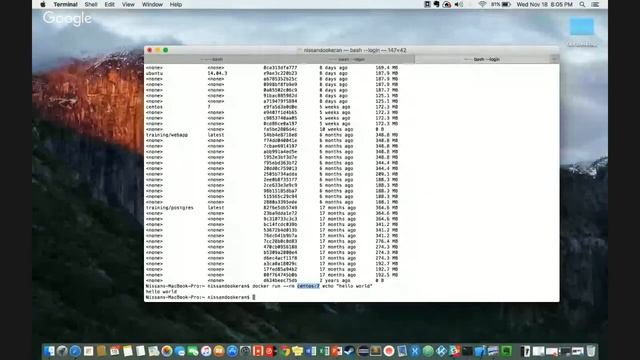Open Launchpad rocket icon in Dock
The width and height of the screenshot is (640, 360).
point(62,351)
